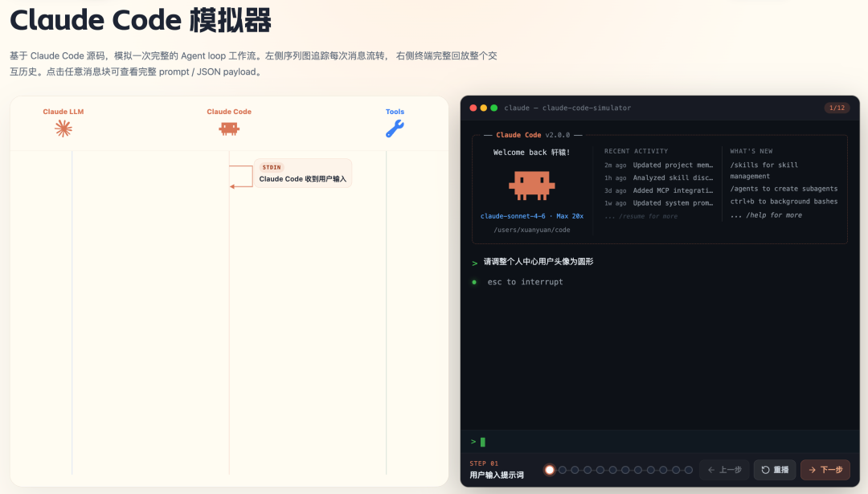868x494 pixels.
Task: Click the 1/12 step counter badge
Action: point(837,108)
